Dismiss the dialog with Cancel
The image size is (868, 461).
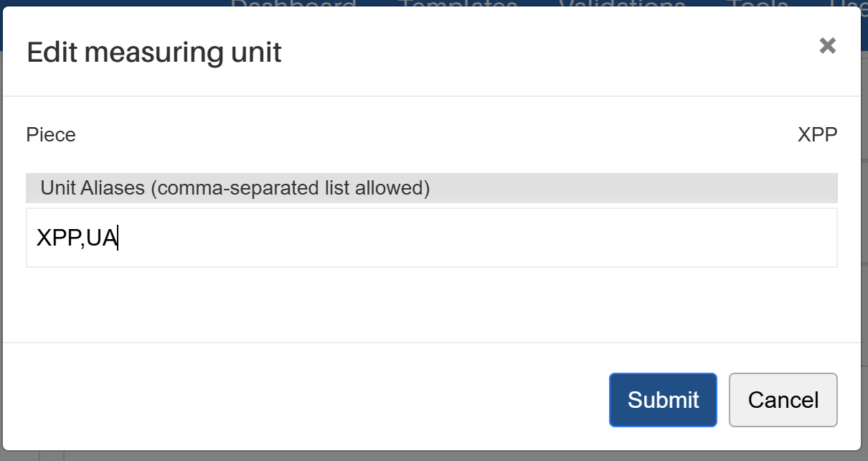[x=783, y=400]
